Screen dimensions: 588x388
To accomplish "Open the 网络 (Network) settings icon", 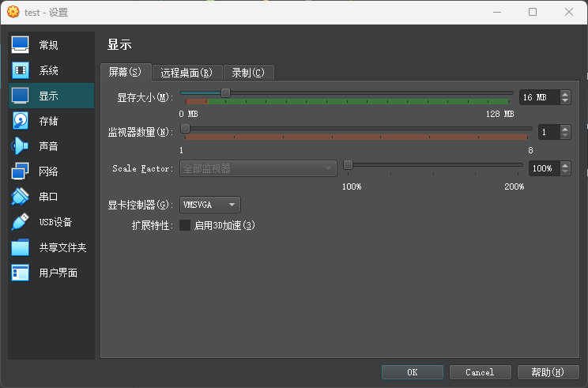I will (20, 171).
